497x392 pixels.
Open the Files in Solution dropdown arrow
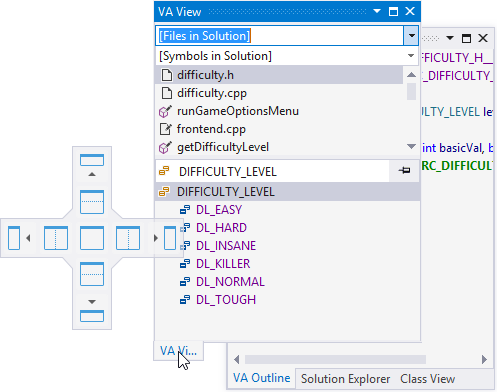click(411, 36)
